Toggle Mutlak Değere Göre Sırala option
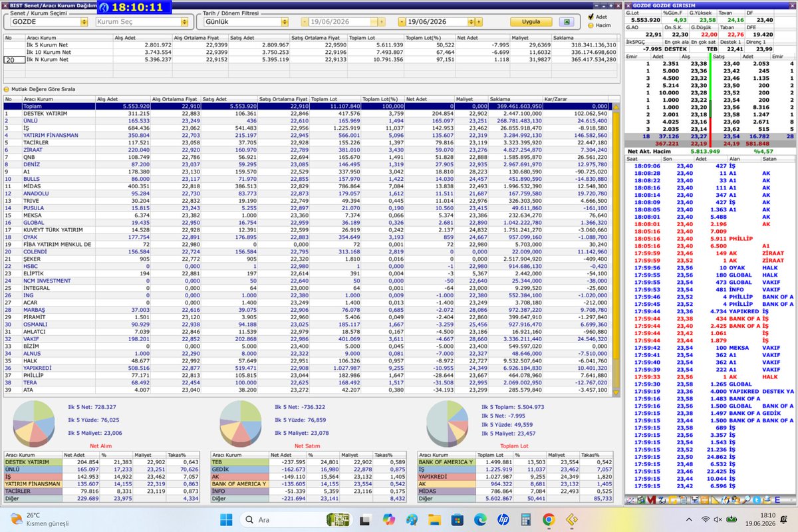 point(7,88)
